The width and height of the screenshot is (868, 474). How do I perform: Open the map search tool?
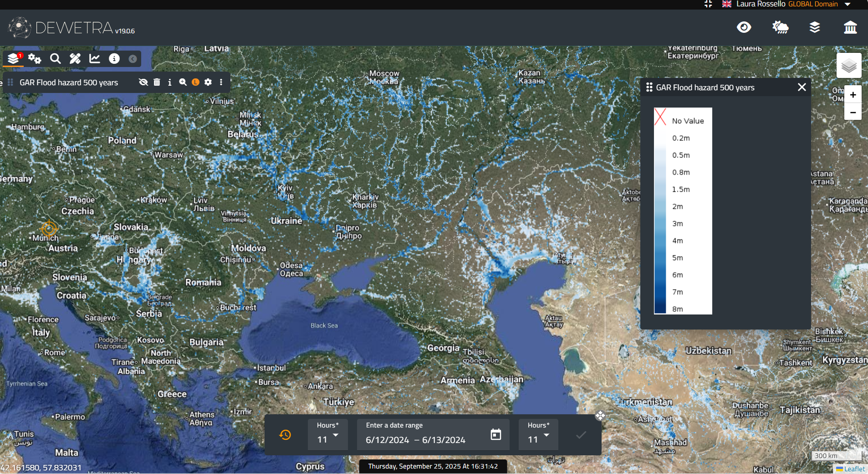[x=55, y=58]
